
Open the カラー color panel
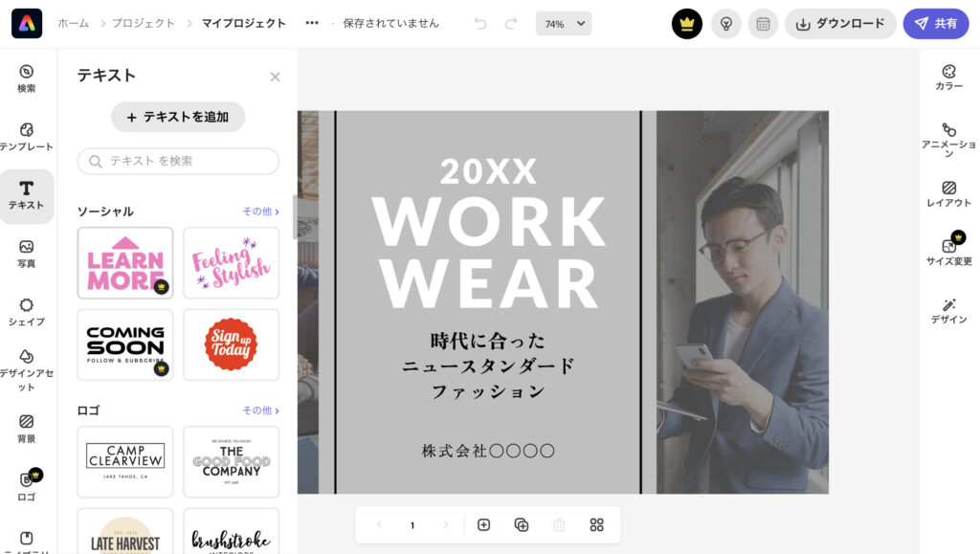948,78
